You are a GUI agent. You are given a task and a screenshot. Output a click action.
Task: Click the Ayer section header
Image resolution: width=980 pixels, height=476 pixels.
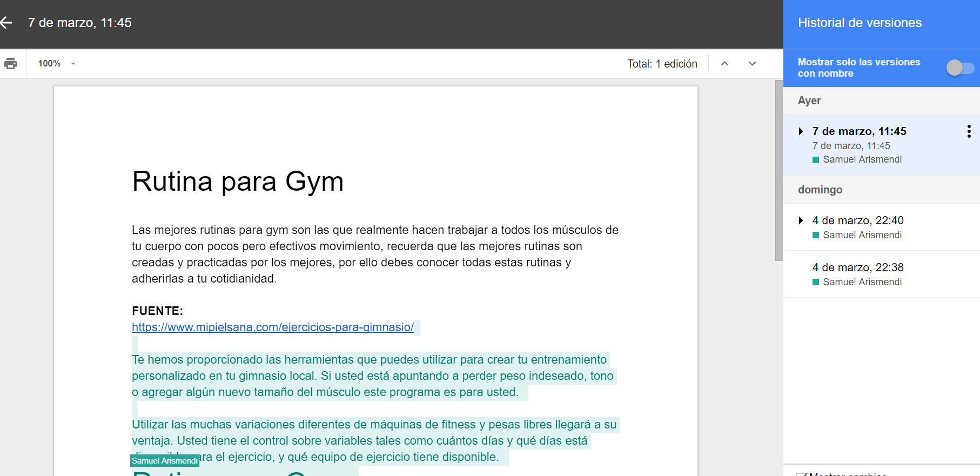coord(809,101)
